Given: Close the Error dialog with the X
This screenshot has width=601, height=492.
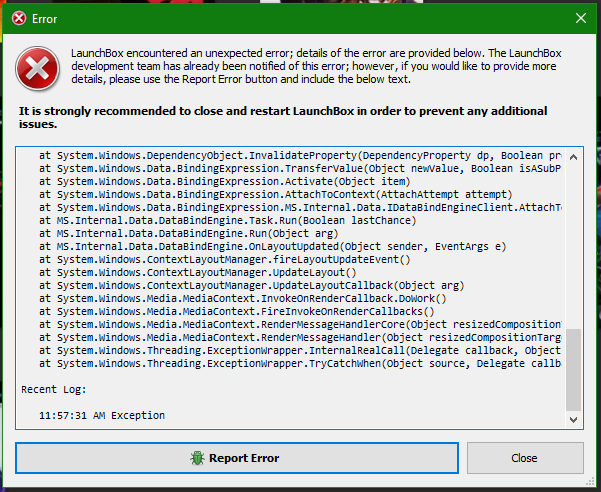Looking at the screenshot, I should coord(581,18).
